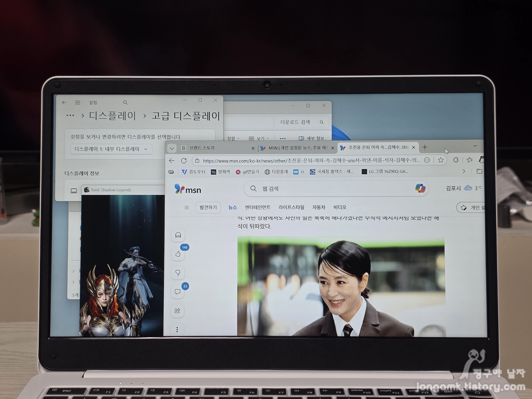Expand the 디스플레이 1: 내부 디스플레이 dropdown

[x=111, y=149]
